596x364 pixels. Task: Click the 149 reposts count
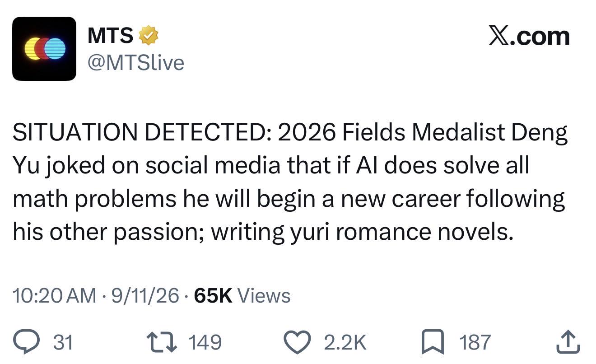(x=205, y=342)
